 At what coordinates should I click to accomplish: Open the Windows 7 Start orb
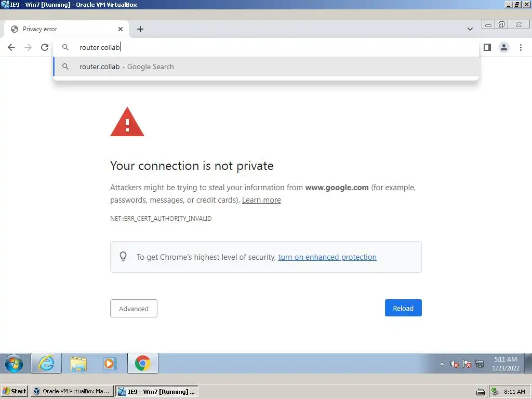click(14, 363)
